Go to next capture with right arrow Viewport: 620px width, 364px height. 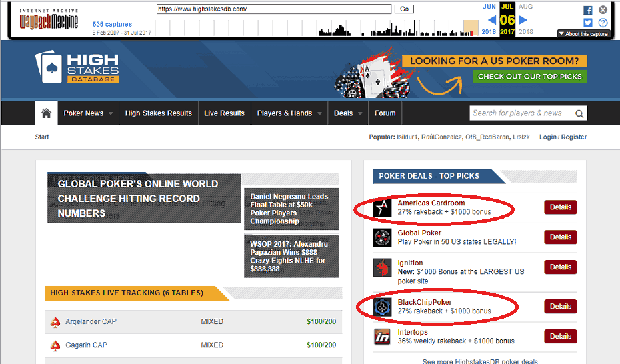pos(523,20)
